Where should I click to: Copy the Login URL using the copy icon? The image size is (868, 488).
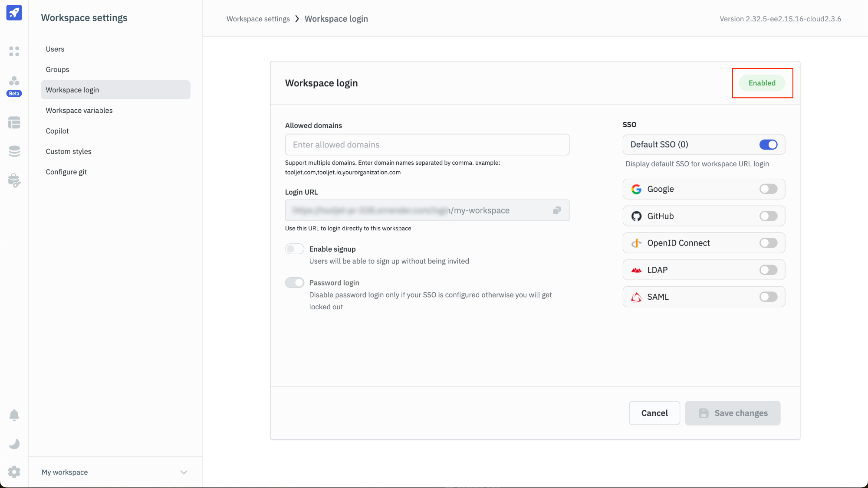[557, 210]
